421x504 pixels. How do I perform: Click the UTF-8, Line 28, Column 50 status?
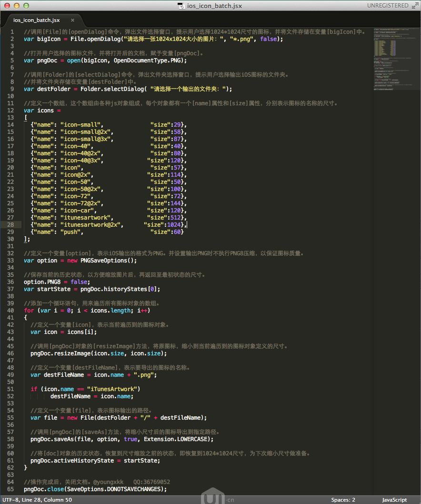click(x=37, y=500)
